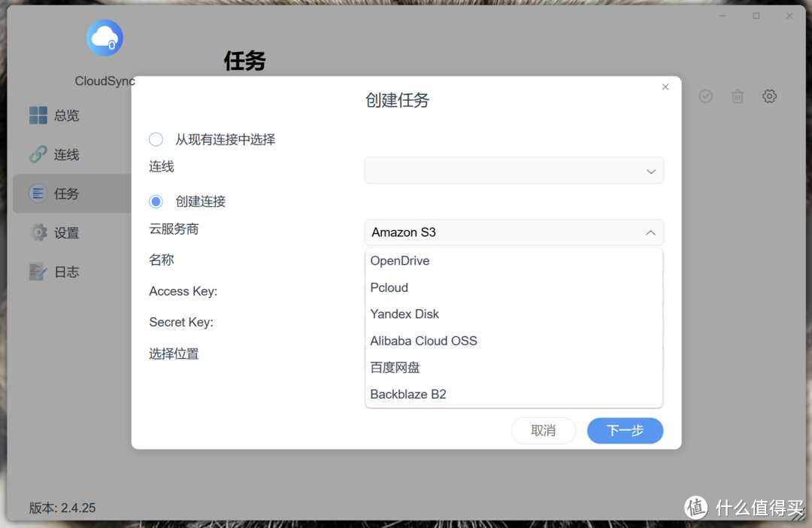Viewport: 812px width, 528px height.
Task: Click the 云服务商 field label
Action: [174, 229]
